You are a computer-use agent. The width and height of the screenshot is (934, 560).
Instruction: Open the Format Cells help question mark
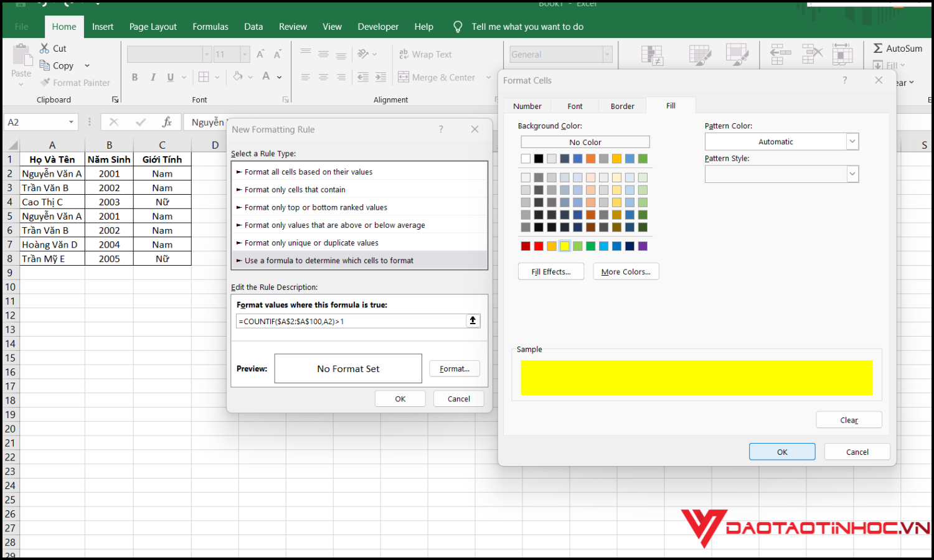point(844,80)
